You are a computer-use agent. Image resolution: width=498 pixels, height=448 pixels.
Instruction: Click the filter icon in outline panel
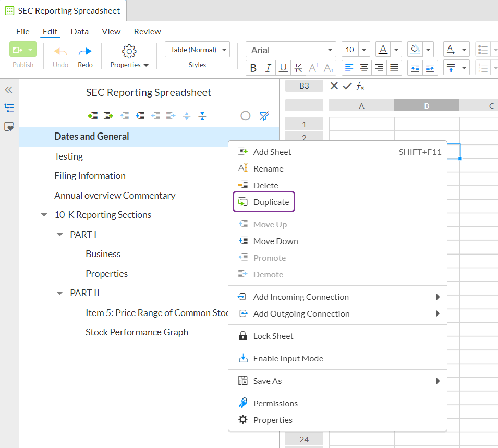coord(264,116)
